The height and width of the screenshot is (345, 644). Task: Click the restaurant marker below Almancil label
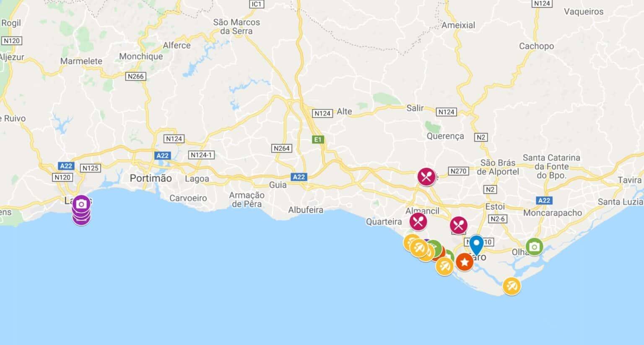click(x=418, y=221)
